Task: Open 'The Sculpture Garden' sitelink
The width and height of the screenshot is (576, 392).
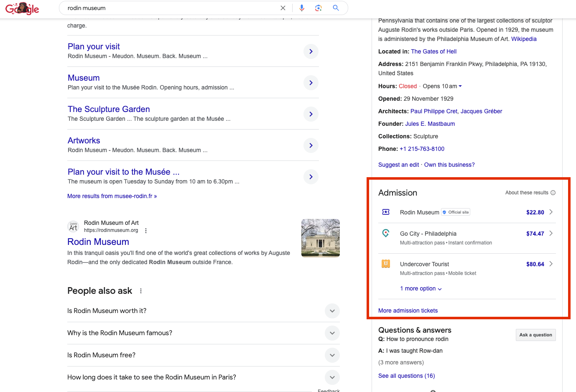Action: (x=109, y=109)
